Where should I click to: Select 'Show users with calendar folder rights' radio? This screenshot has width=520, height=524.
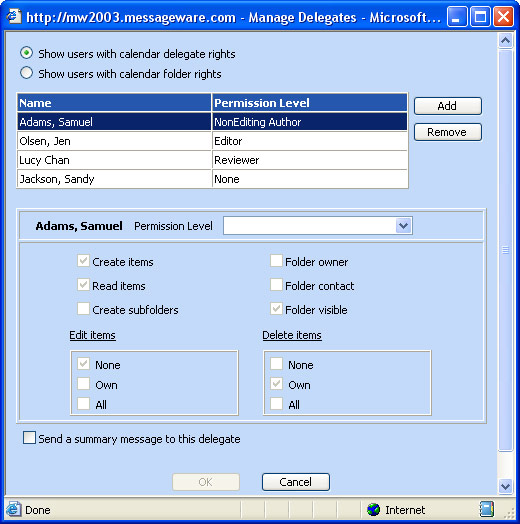tap(26, 73)
